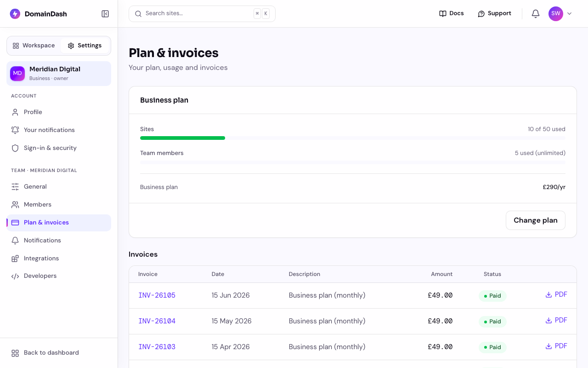This screenshot has height=368, width=588.
Task: Click the '10 of 50 used' text
Action: (547, 129)
